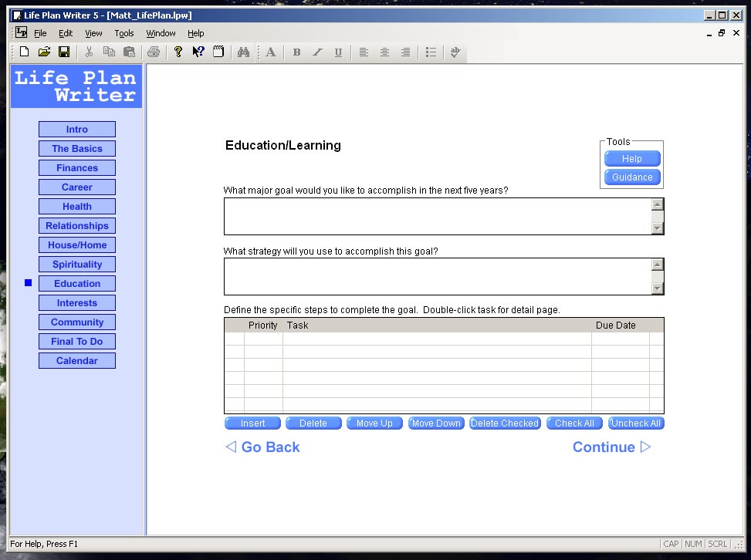Click the strategy box scroll down arrow
751x560 pixels.
point(657,288)
